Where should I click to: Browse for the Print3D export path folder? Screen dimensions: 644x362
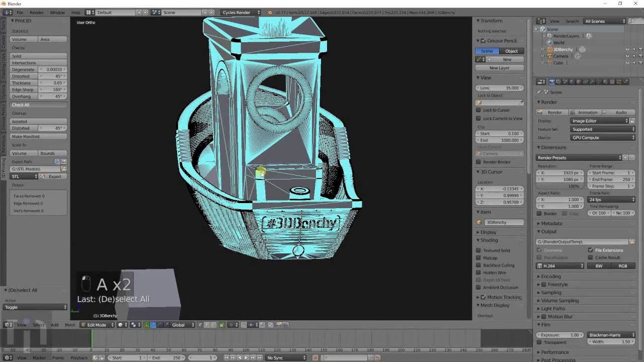64,169
